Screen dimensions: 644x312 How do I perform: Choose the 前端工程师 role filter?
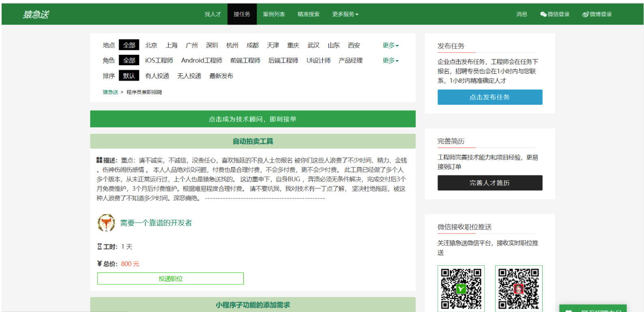pos(245,60)
